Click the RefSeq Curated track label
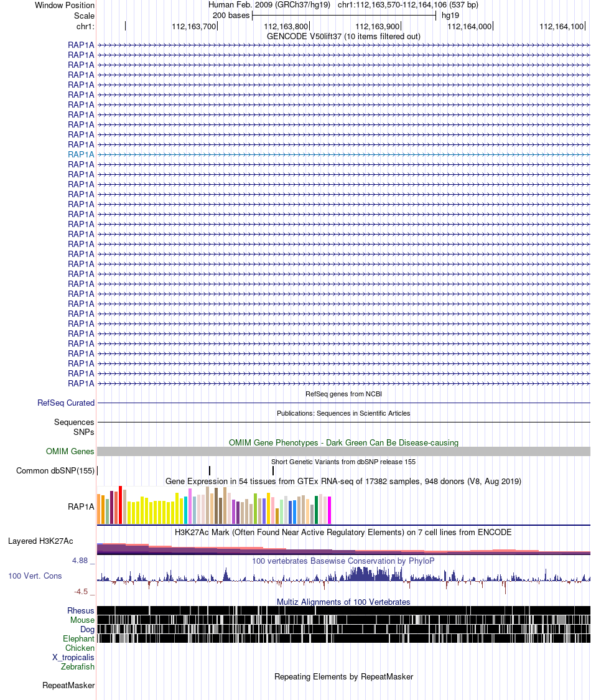This screenshot has width=591, height=700. coord(66,403)
